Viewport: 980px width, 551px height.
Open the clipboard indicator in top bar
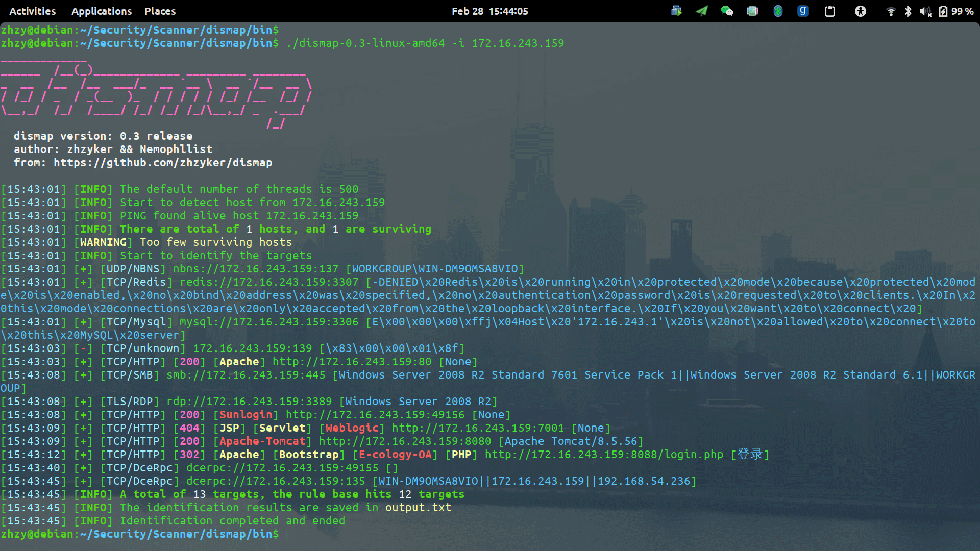pyautogui.click(x=830, y=11)
